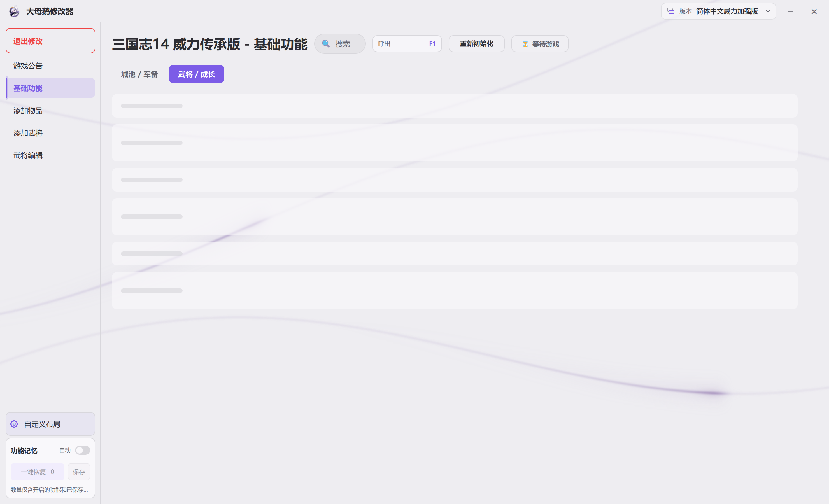Click the 功能记忆 heading text
Screen dimensions: 829x504
coord(24,451)
